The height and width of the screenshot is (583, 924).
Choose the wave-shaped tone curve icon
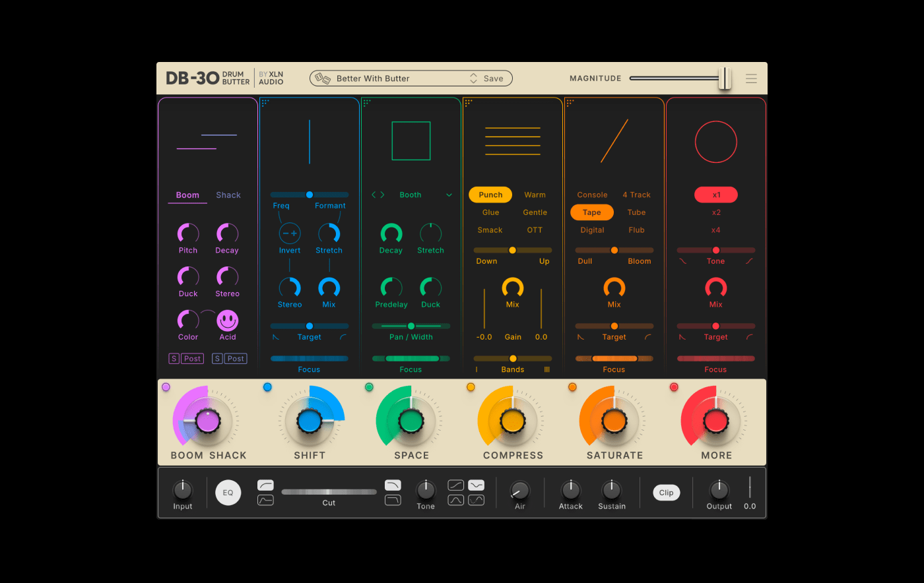point(477,485)
